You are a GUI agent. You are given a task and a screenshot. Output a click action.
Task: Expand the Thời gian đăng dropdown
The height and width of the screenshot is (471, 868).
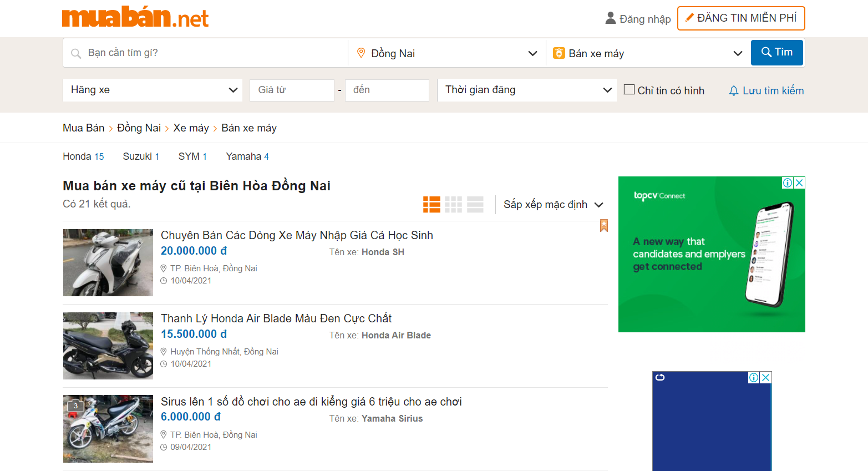[x=527, y=90]
